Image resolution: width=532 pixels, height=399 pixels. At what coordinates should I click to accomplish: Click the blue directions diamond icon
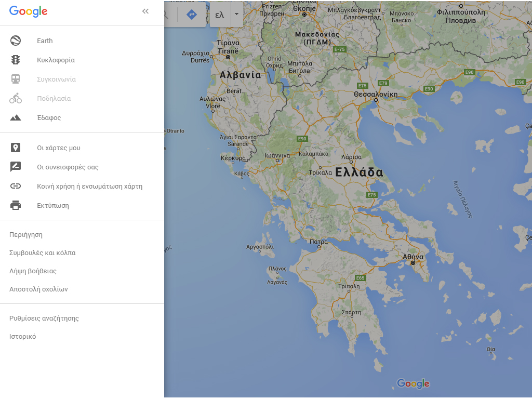192,14
